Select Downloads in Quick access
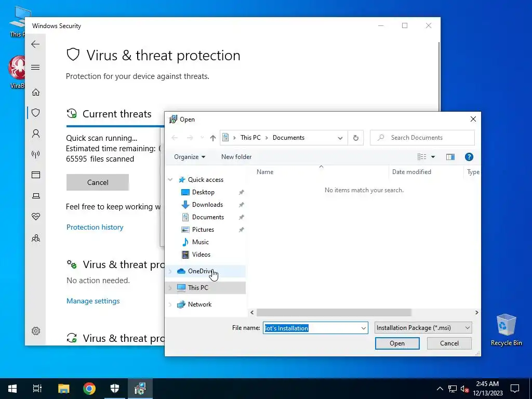Screen dimensions: 532x399 pos(207,205)
